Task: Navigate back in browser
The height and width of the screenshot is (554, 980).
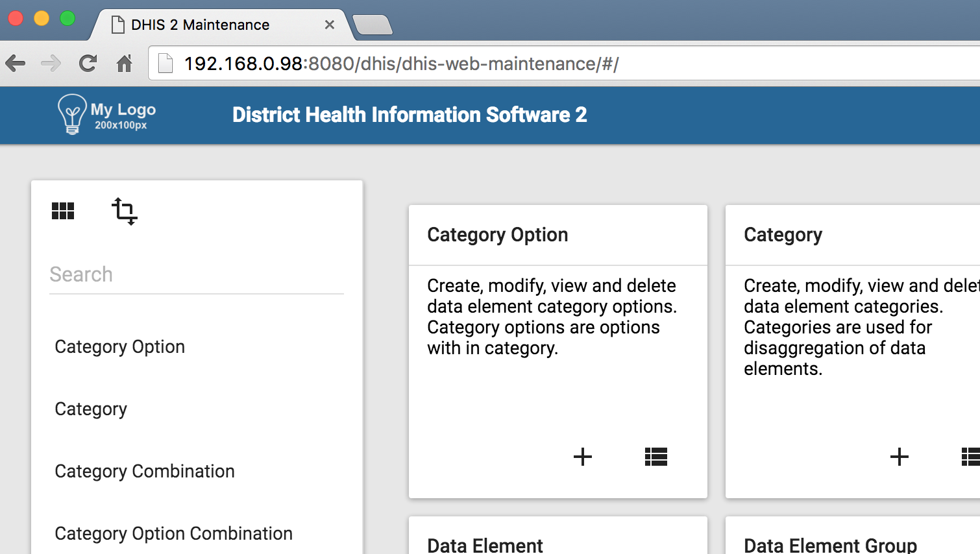Action: pos(16,64)
